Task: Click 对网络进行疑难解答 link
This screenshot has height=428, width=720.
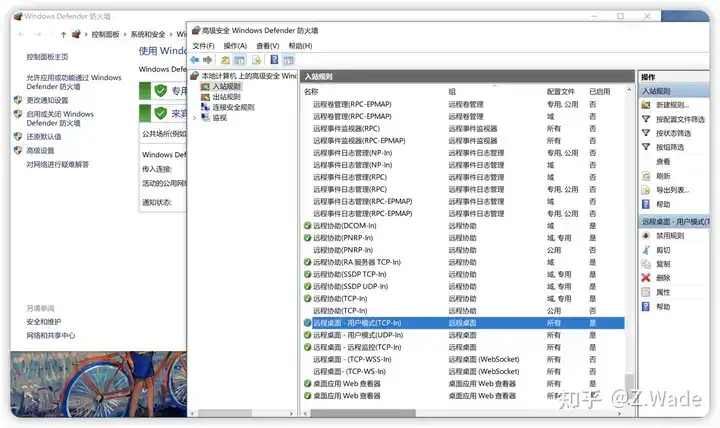Action: pos(57,164)
